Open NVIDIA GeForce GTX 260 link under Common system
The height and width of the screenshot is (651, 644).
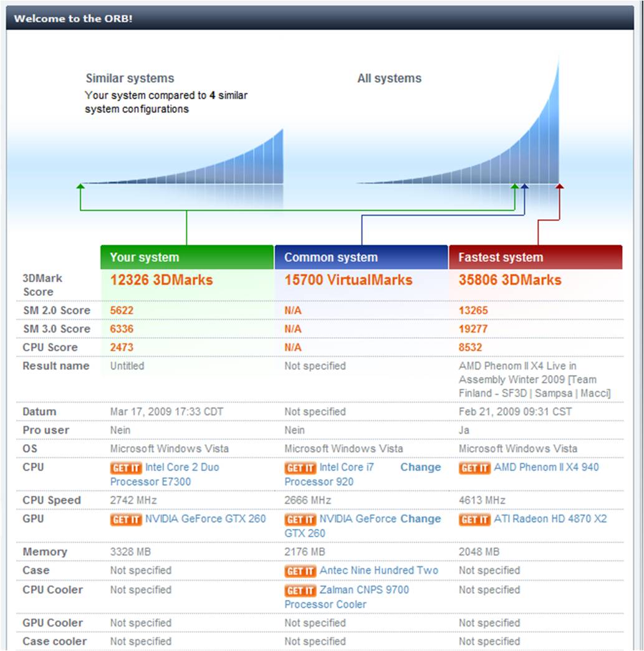340,526
